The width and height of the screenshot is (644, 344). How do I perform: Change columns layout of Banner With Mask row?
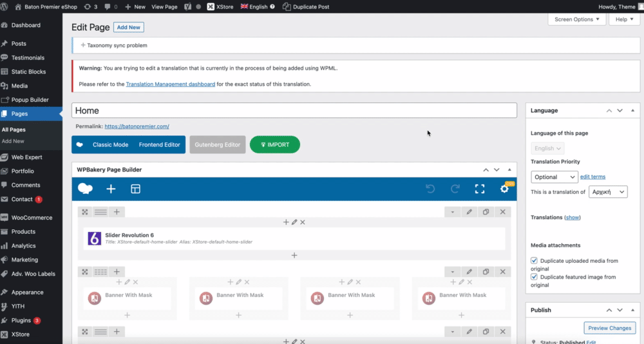100,272
